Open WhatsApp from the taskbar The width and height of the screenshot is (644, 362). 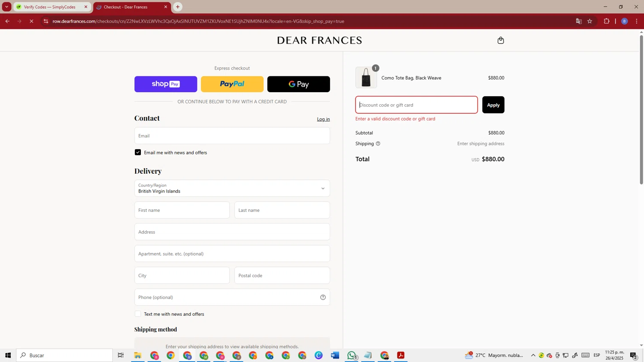tap(352, 355)
